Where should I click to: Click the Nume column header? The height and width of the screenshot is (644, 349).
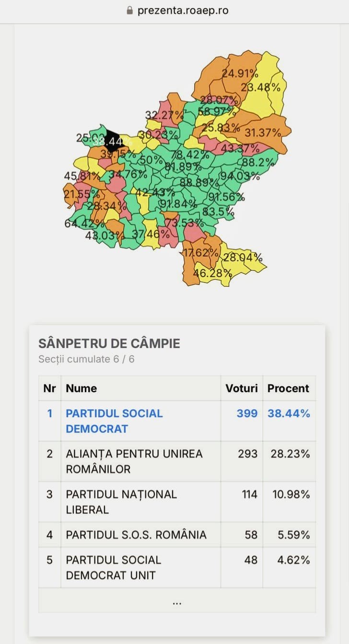click(81, 388)
